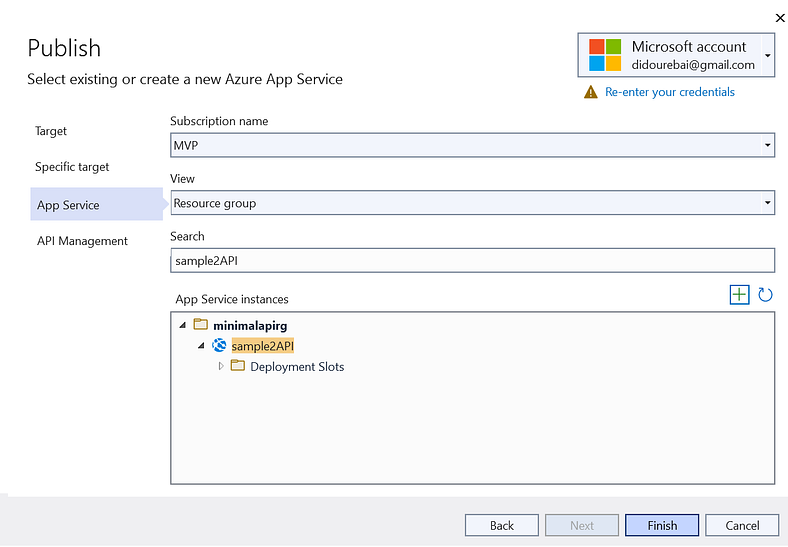The image size is (788, 547).
Task: Click the Microsoft account logo
Action: point(605,55)
